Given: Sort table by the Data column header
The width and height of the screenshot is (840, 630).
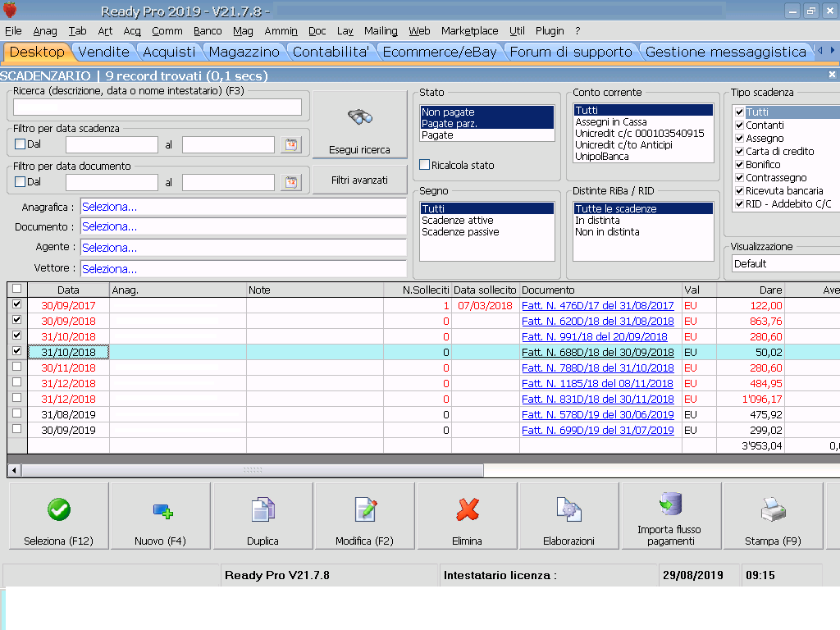Looking at the screenshot, I should 68,290.
